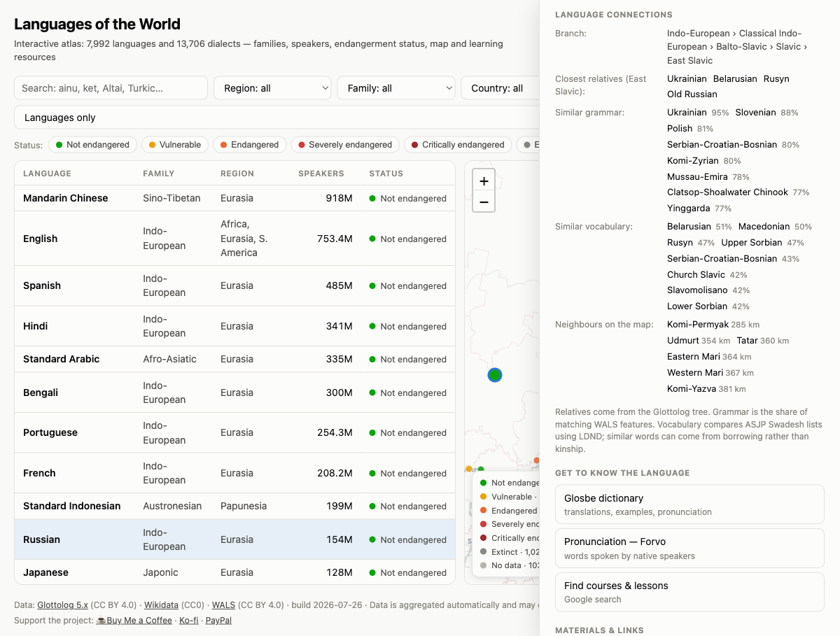Image resolution: width=840 pixels, height=636 pixels.
Task: Open Macedonian in similar vocabulary
Action: click(x=764, y=227)
